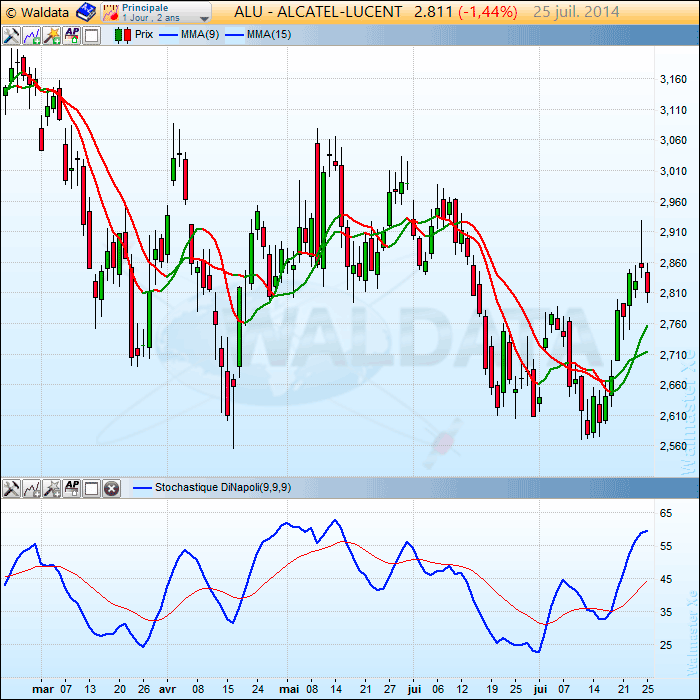Click the '(-1,44%)' change value

(x=488, y=12)
